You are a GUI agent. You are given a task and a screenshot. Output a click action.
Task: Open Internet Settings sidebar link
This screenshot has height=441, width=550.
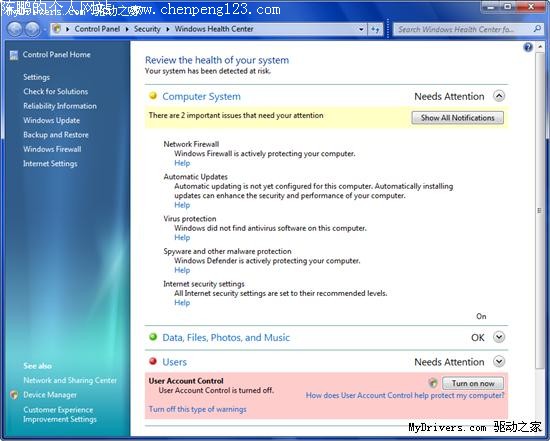pyautogui.click(x=50, y=163)
